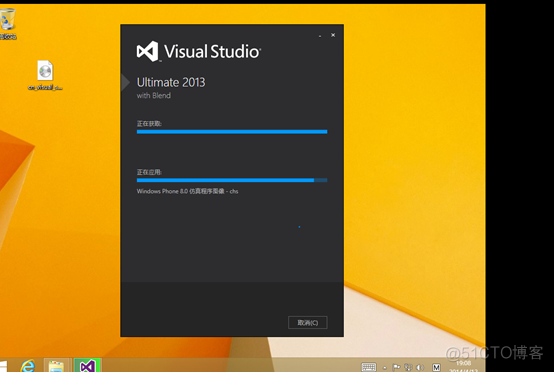
Task: Click the Visual Studio logo icon
Action: (148, 51)
